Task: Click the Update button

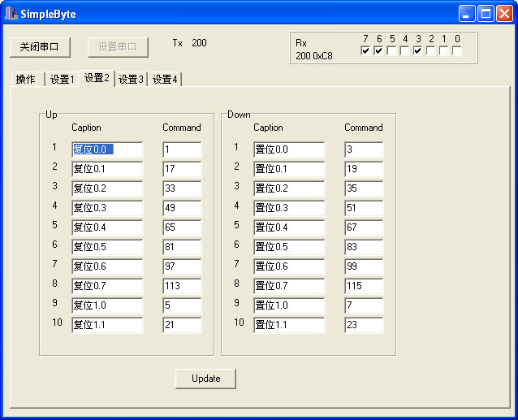Action: (x=205, y=379)
